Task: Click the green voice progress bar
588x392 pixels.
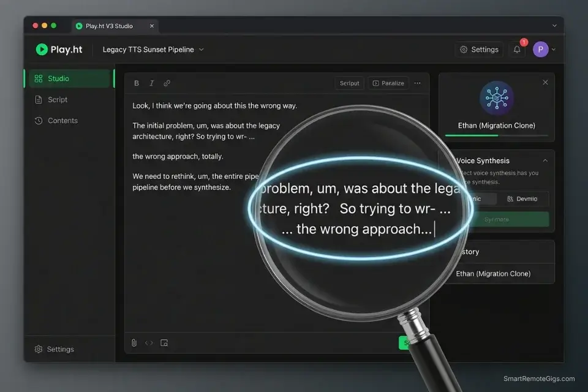Action: pos(497,135)
